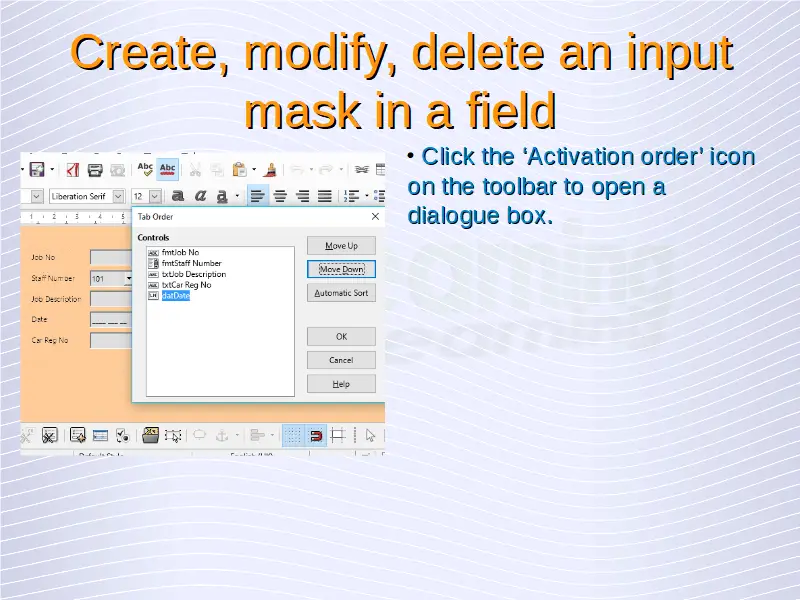This screenshot has width=800, height=600.
Task: Click the Date masked input field
Action: (x=111, y=319)
